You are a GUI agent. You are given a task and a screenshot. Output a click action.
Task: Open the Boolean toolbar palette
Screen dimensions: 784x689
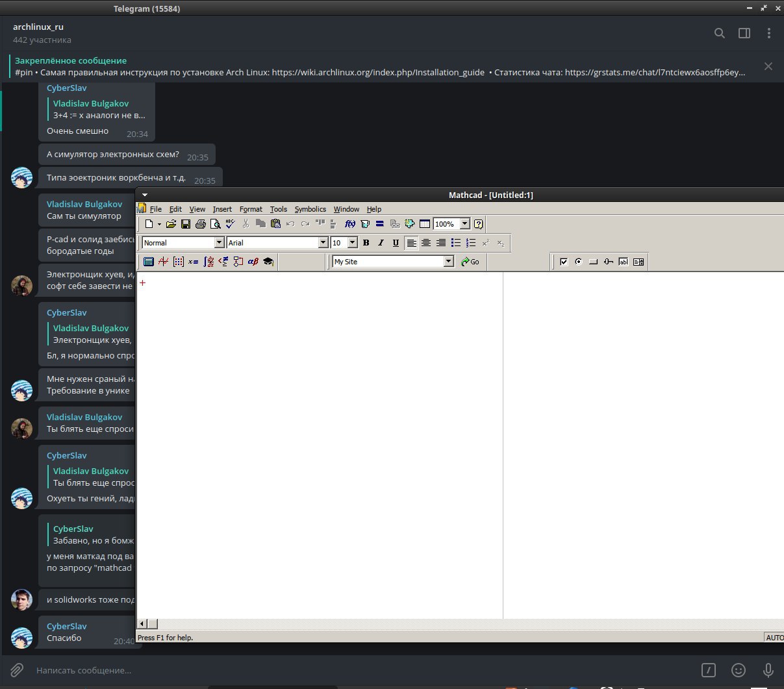[x=223, y=262]
